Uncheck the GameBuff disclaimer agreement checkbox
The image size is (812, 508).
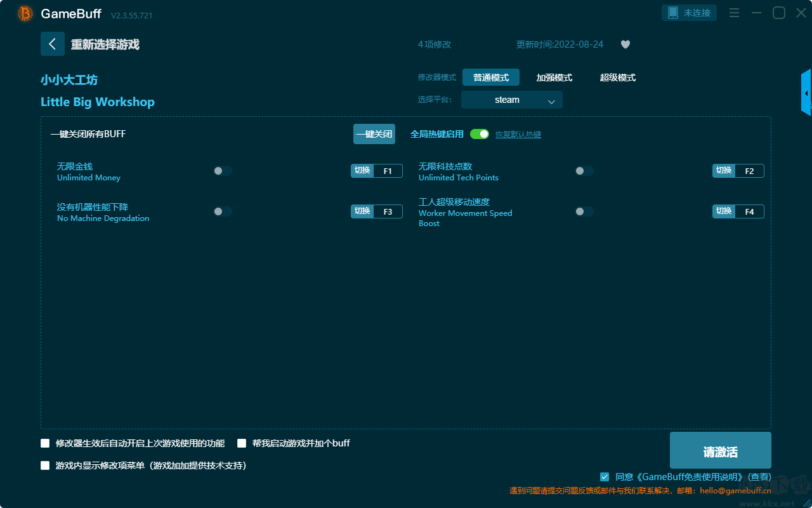pyautogui.click(x=605, y=477)
